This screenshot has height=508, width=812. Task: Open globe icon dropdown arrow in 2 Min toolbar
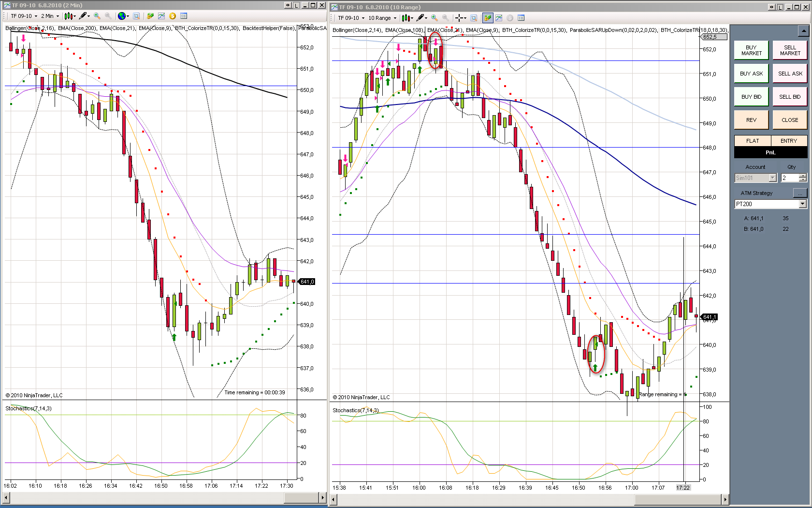[128, 16]
